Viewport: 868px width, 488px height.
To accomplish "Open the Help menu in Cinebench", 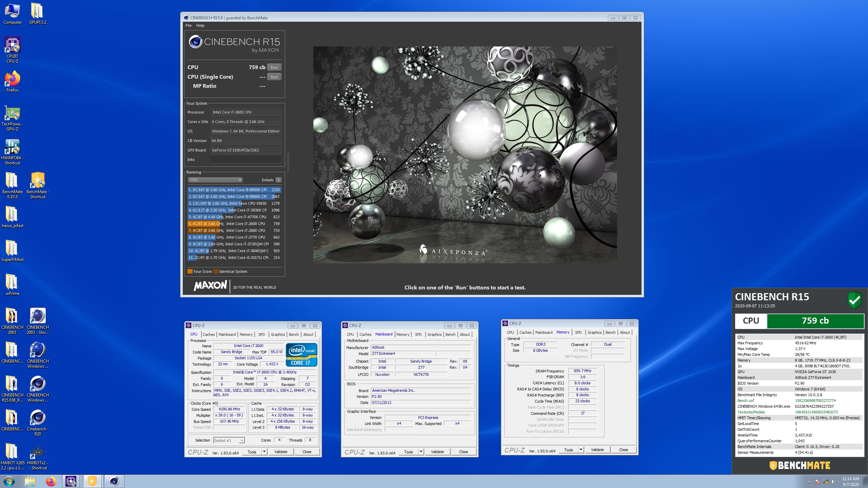I will coord(200,25).
